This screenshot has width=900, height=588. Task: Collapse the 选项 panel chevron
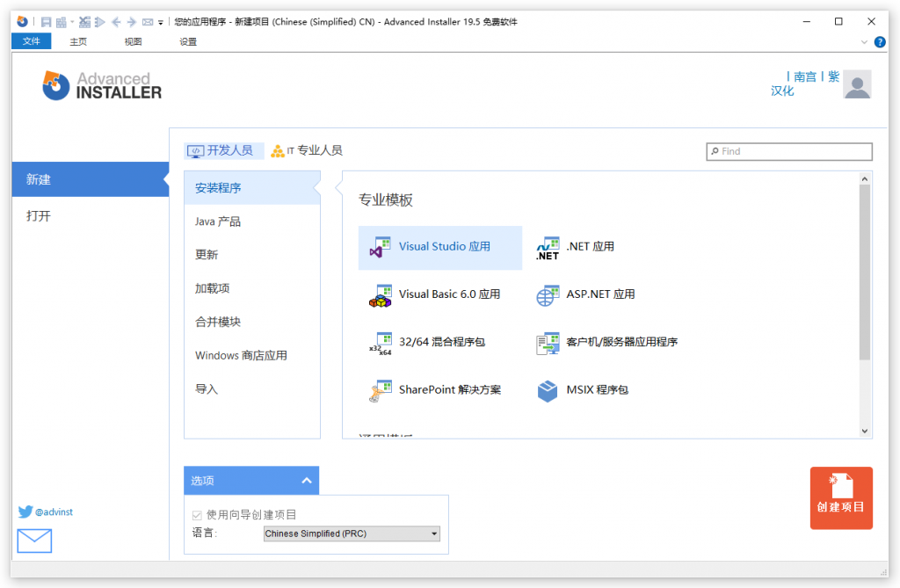[307, 481]
